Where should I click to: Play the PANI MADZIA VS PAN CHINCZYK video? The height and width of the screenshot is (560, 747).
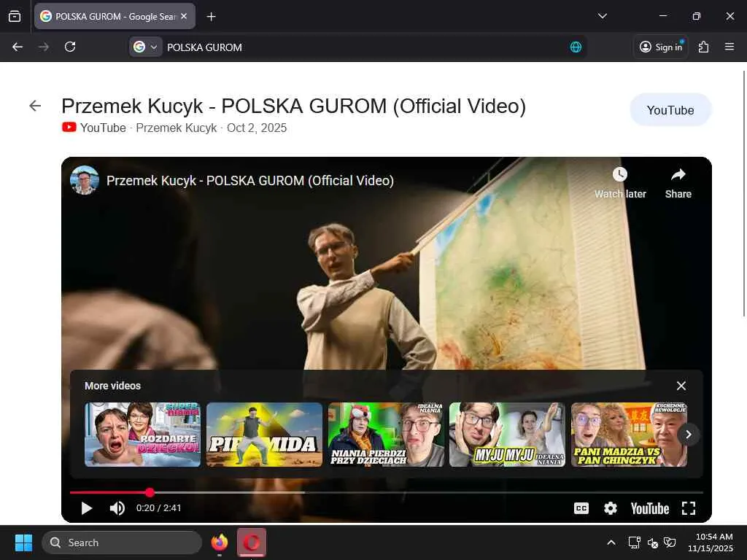tap(629, 435)
